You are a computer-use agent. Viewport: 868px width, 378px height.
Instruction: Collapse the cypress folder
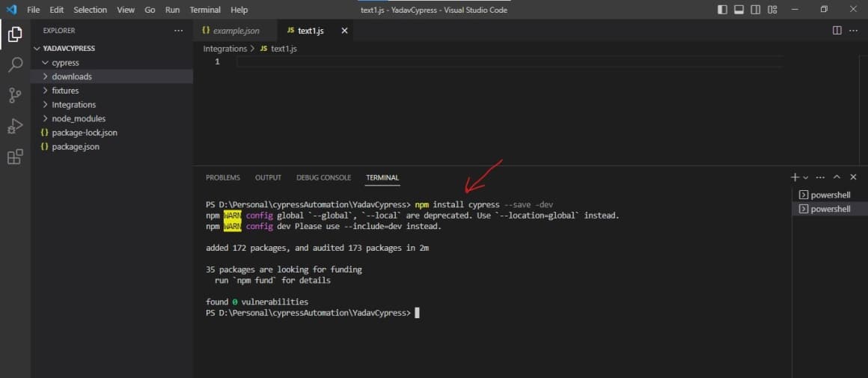(111, 63)
